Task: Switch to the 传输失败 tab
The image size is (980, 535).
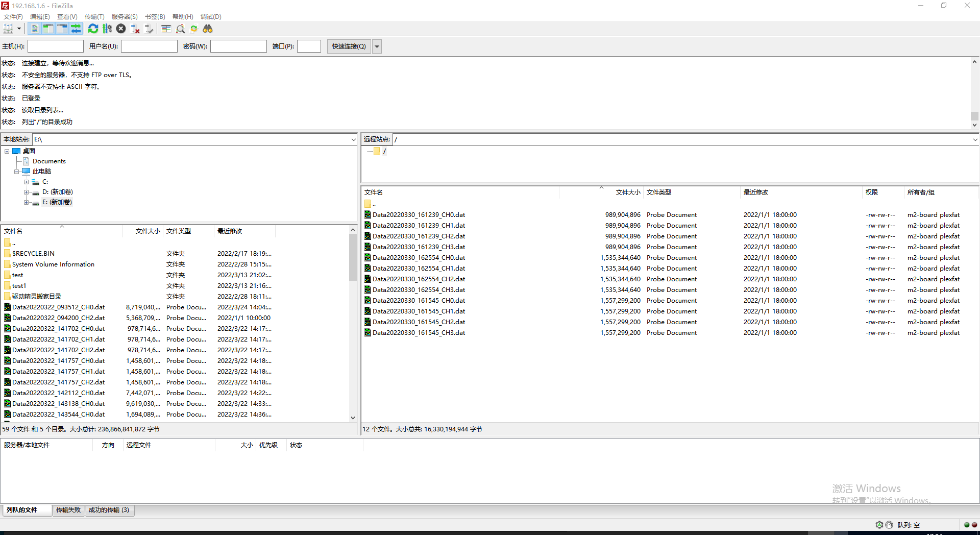Action: click(x=68, y=510)
